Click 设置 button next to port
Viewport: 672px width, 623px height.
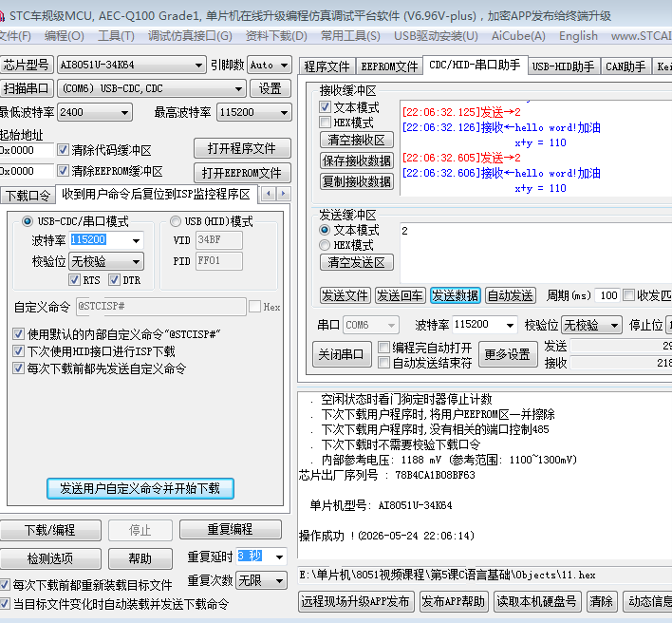click(270, 88)
